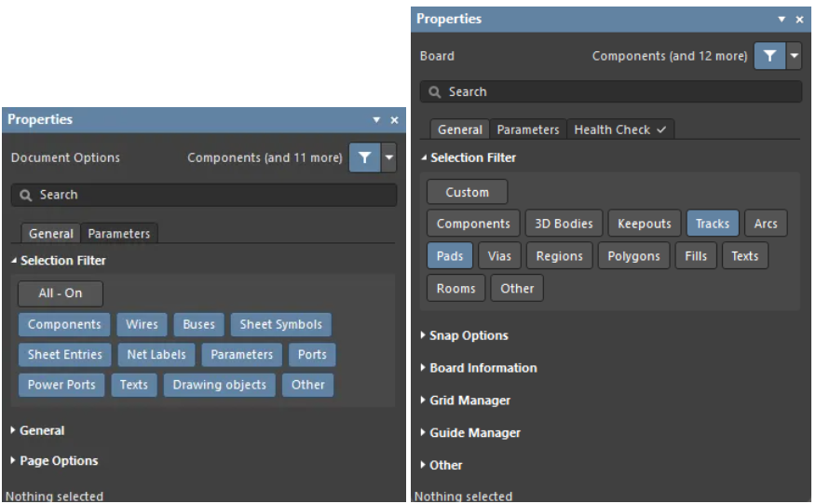
Task: Switch to General tab in Board panel
Action: tap(460, 129)
